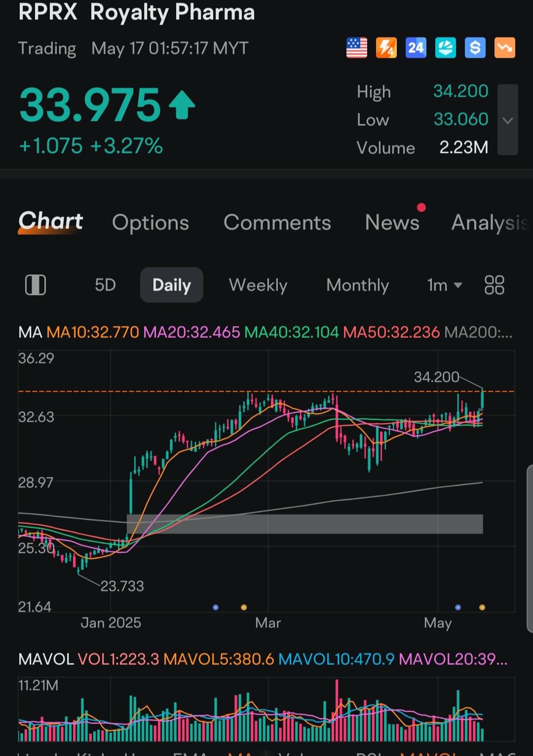533x756 pixels.
Task: Tap the truncated MA200 indicator label
Action: point(478,332)
